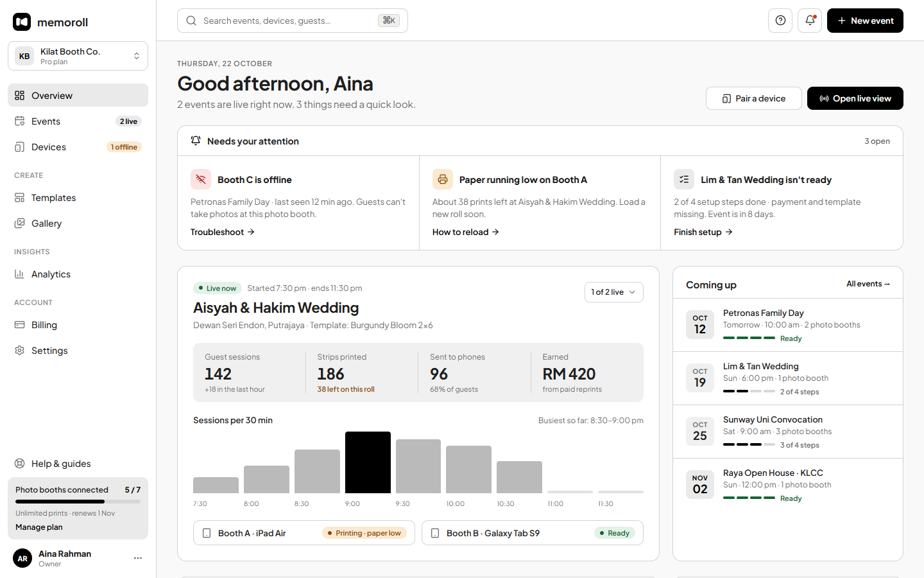Open the Petronas Family Day upcoming event
924x578 pixels.
pyautogui.click(x=788, y=325)
